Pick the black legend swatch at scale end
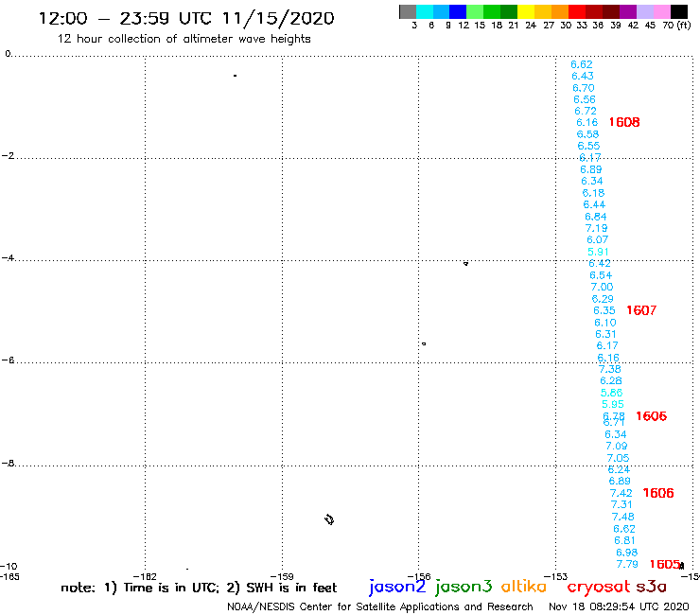The image size is (700, 615). 679,11
